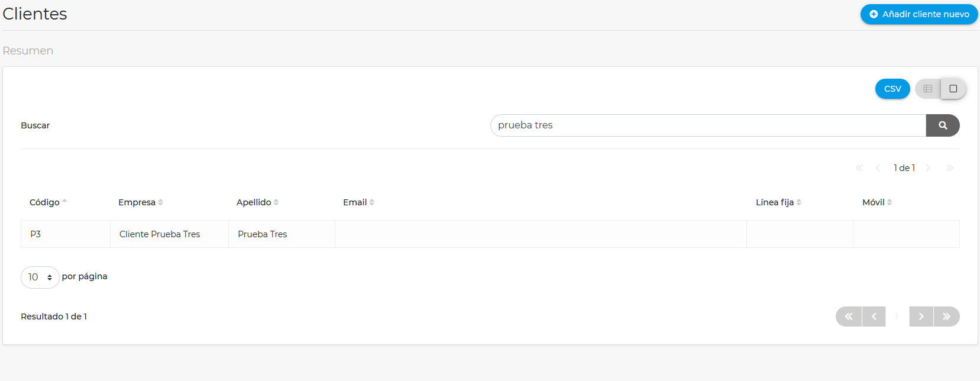
Task: Focus the search field containing 'prueba tres'
Action: 708,125
